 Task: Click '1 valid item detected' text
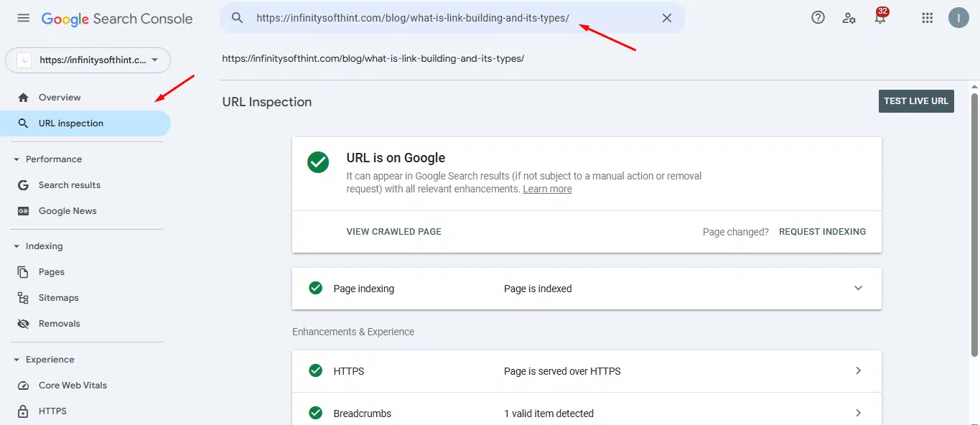pyautogui.click(x=549, y=414)
